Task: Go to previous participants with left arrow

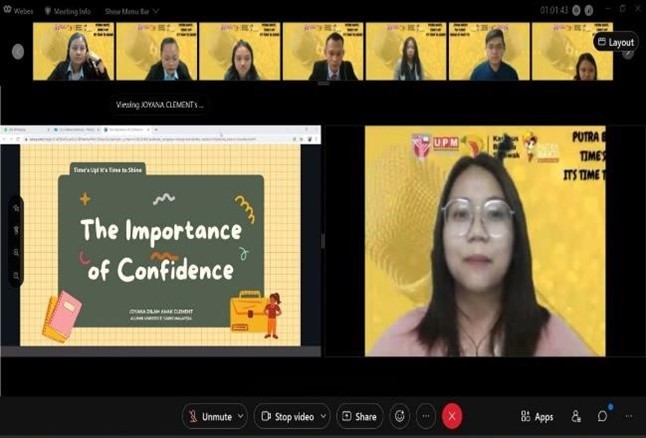Action: pyautogui.click(x=18, y=52)
